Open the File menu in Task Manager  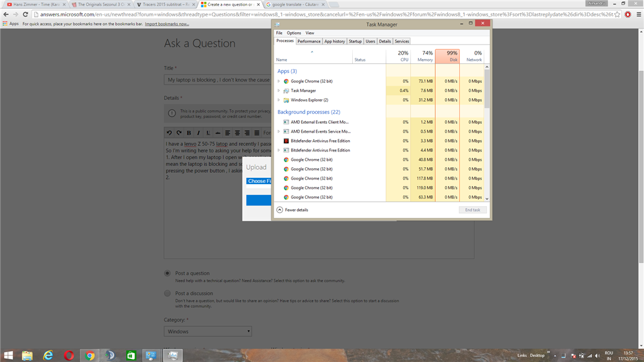[279, 33]
